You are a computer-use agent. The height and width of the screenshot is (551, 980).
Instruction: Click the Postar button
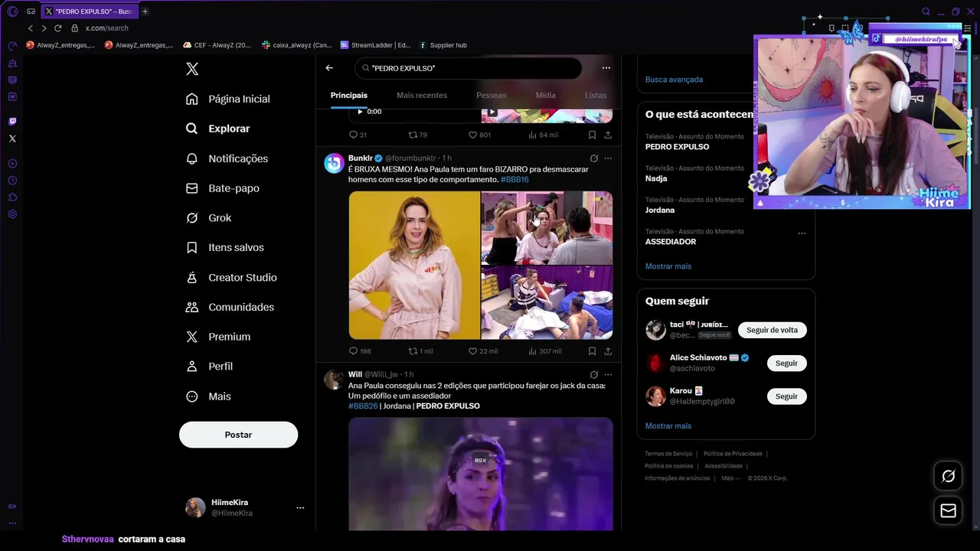(x=238, y=435)
